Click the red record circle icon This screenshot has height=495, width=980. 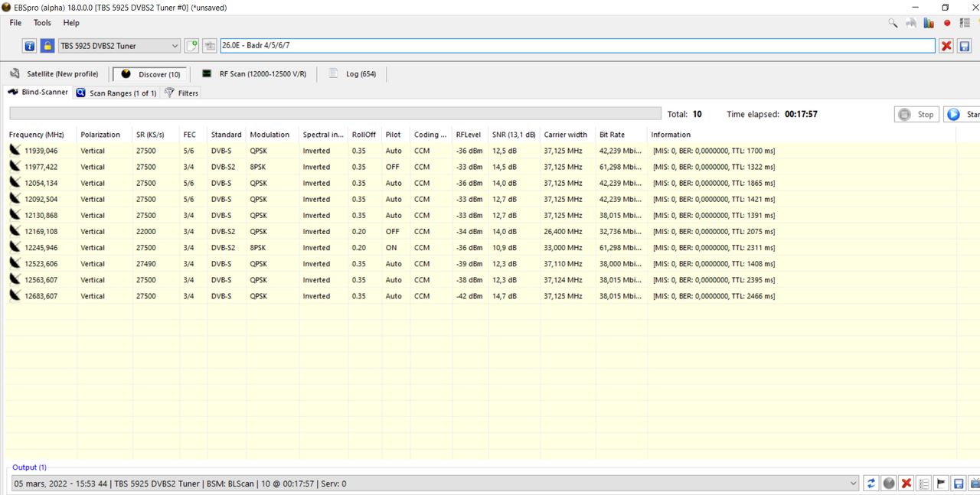[947, 23]
